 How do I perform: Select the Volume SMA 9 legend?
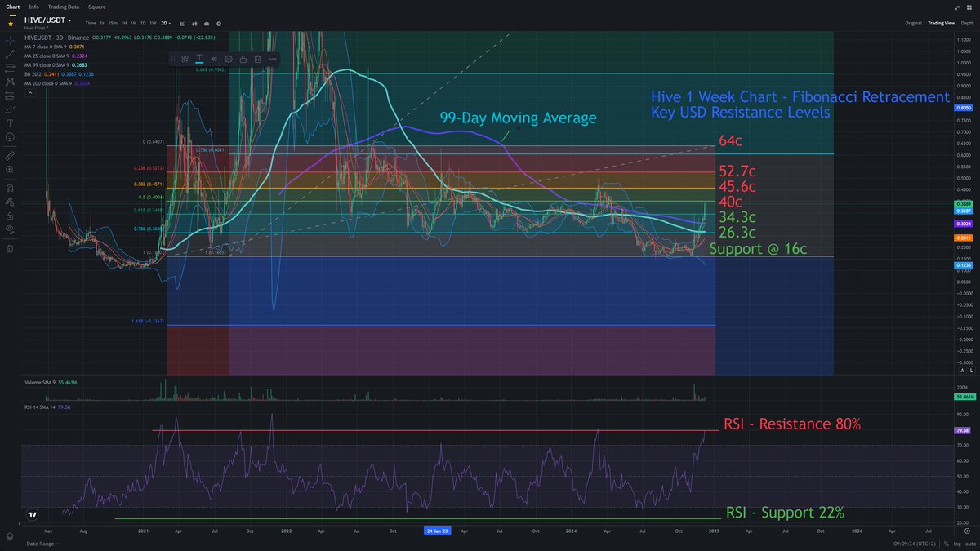[51, 382]
